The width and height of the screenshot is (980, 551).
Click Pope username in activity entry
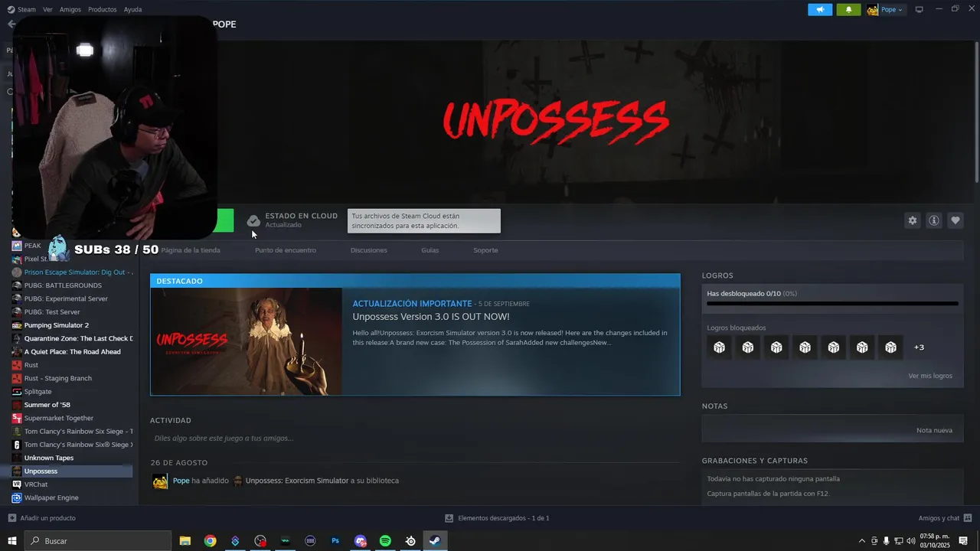181,481
